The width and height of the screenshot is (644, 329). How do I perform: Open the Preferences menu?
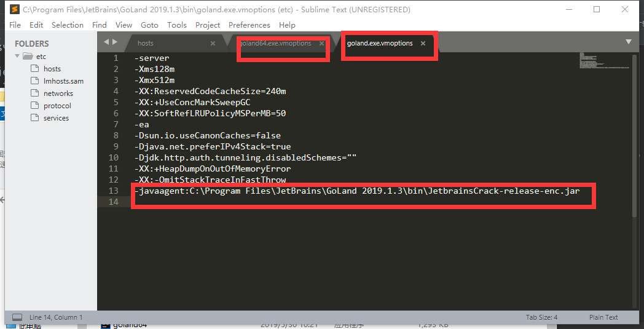click(249, 25)
